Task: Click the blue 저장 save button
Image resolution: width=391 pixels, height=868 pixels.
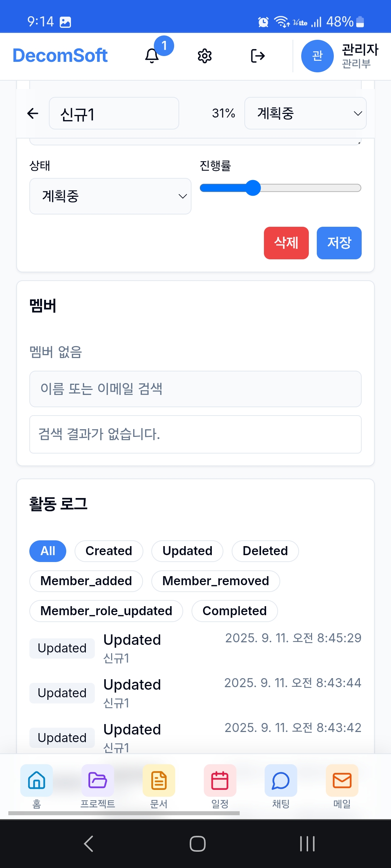Action: (339, 243)
